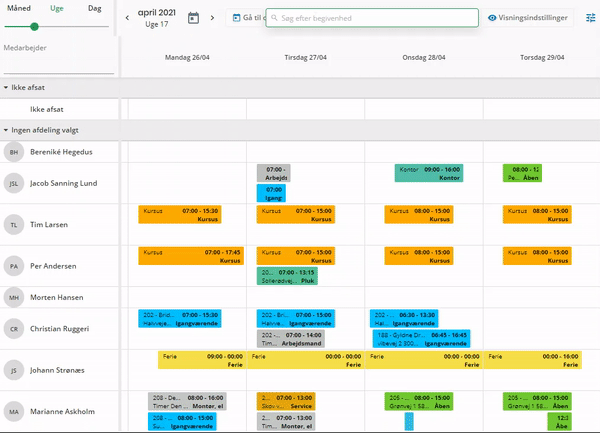Open filter settings sliders icon
Image resolution: width=600 pixels, height=433 pixels.
click(590, 18)
